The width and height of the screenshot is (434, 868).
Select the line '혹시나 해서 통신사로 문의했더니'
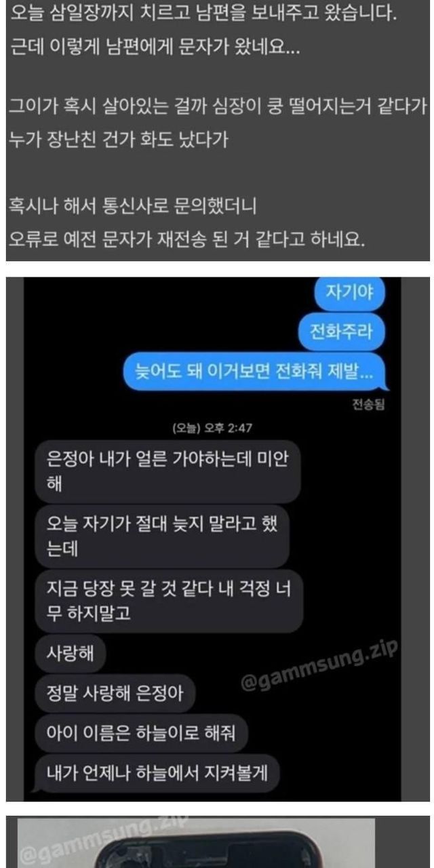[133, 205]
